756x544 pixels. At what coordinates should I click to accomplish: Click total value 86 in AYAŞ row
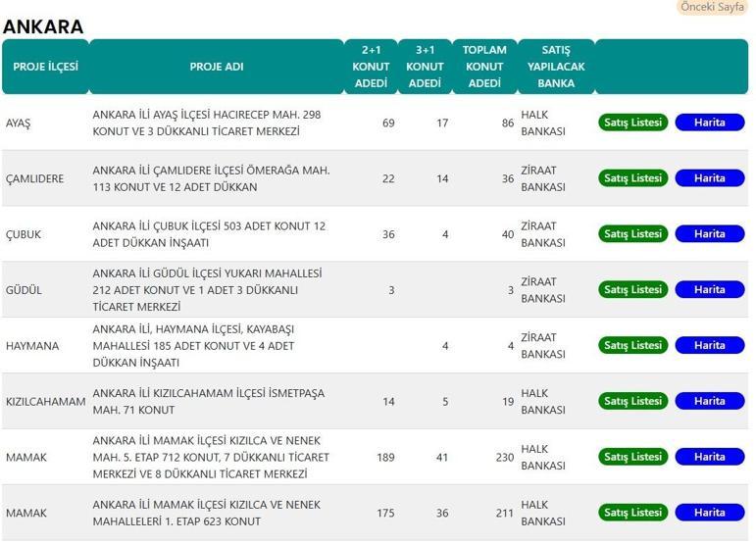508,123
